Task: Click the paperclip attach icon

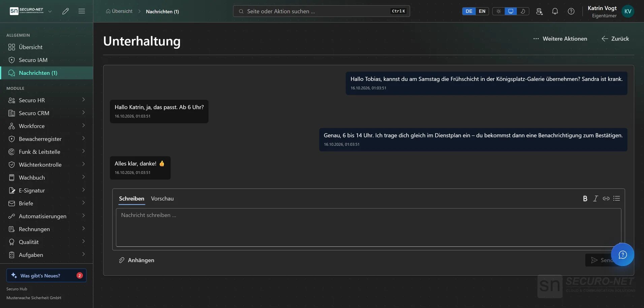Action: coord(122,260)
